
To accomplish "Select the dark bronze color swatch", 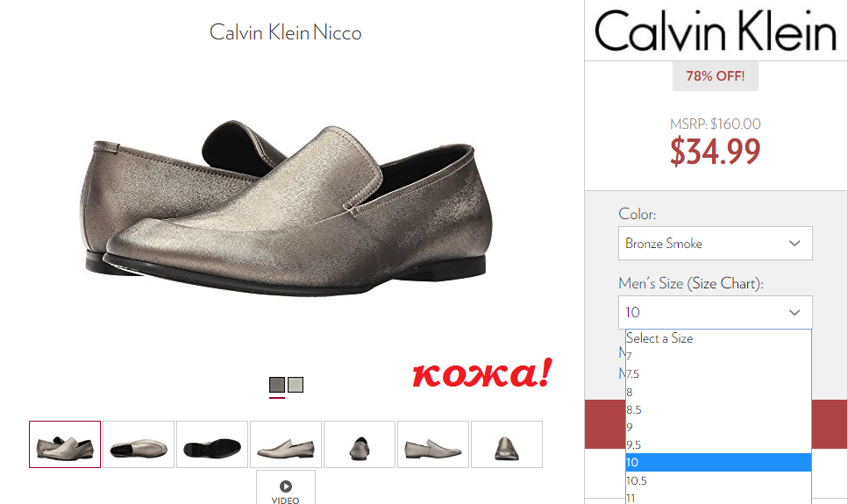I will pos(277,385).
